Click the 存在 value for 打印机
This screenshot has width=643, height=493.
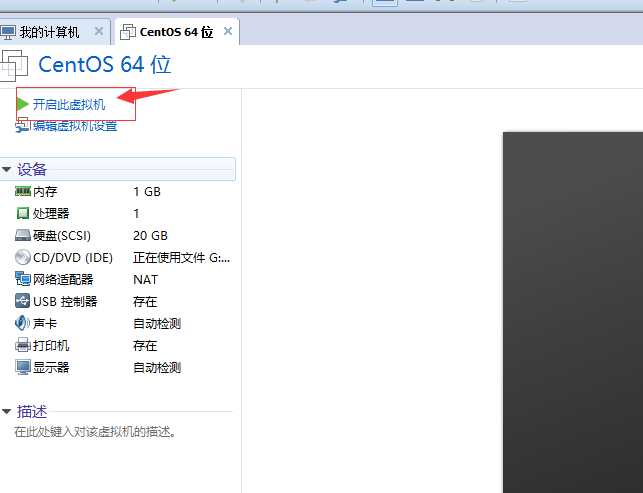coord(145,345)
